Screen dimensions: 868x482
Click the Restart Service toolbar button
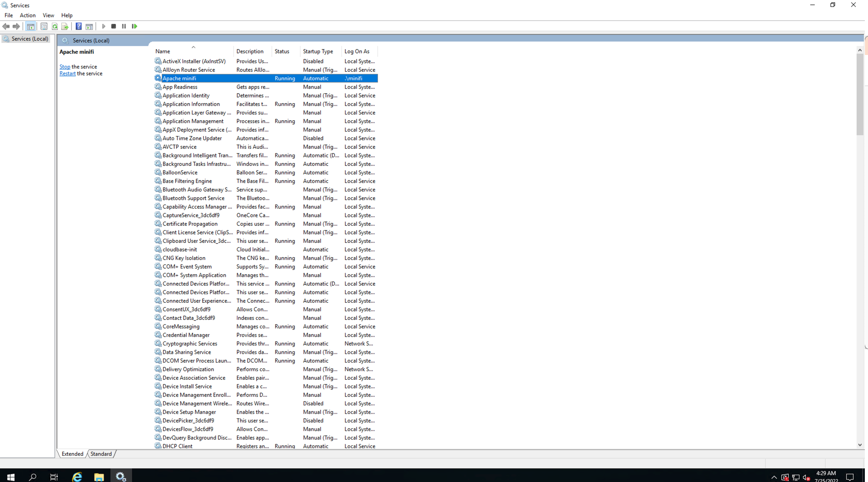pyautogui.click(x=134, y=27)
